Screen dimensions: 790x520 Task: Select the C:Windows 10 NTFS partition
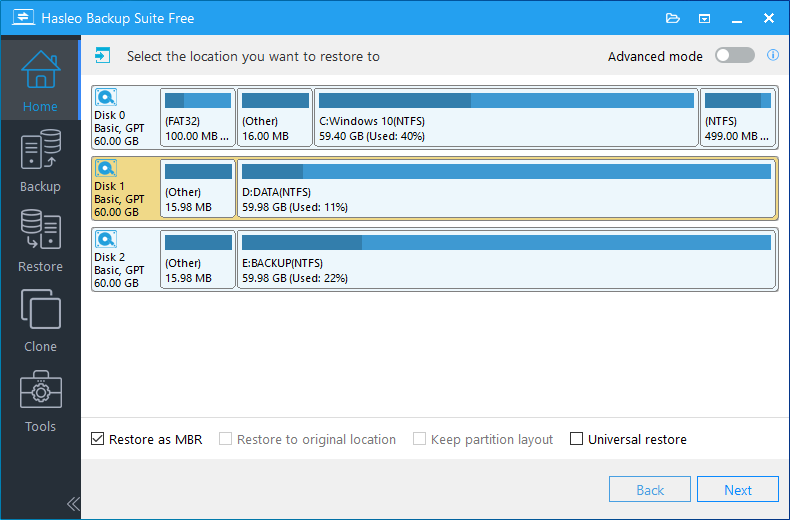coord(506,117)
